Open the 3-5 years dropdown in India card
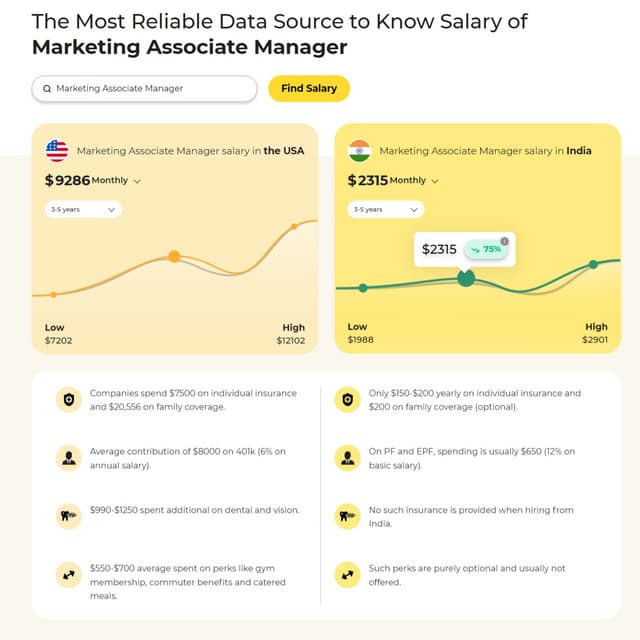This screenshot has height=640, width=640. 385,210
